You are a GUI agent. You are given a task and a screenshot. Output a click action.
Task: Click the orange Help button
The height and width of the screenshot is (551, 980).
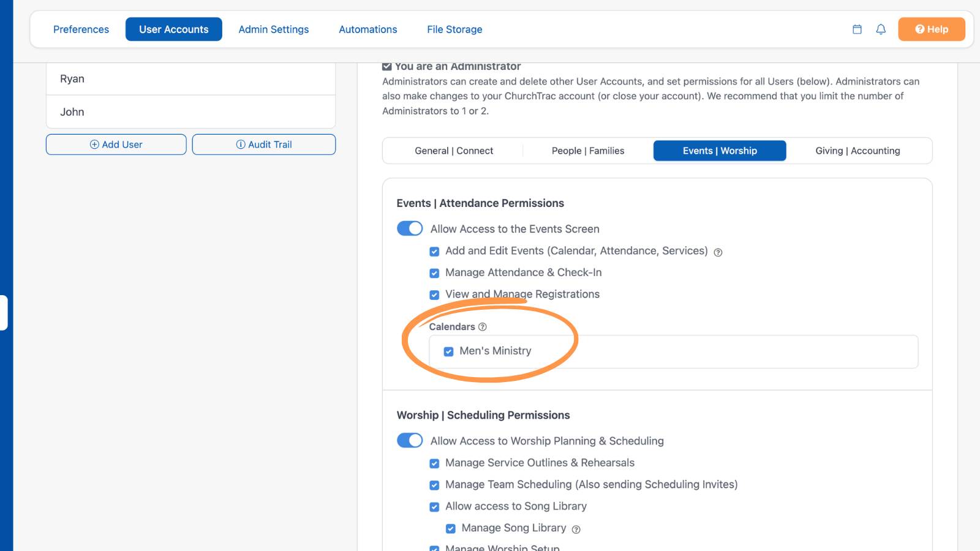pyautogui.click(x=932, y=29)
